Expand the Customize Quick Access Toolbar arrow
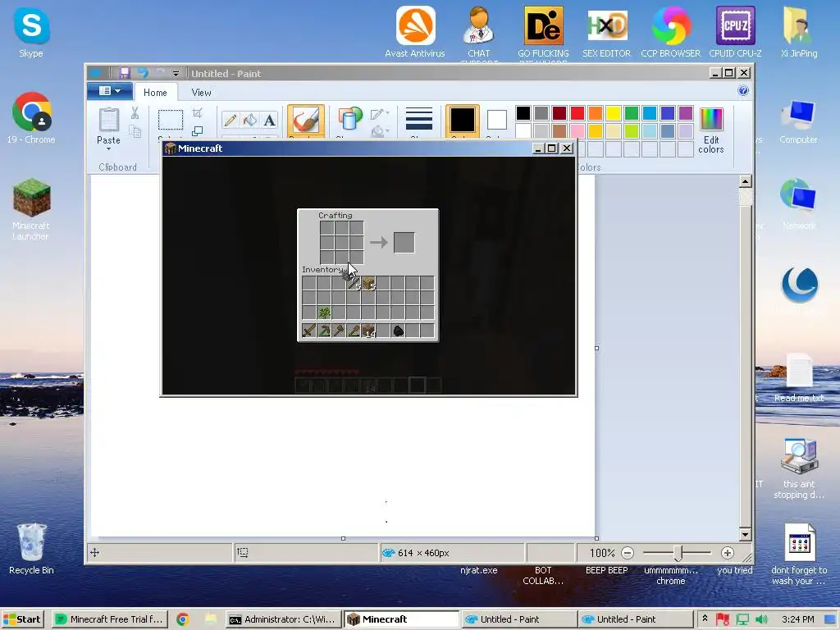840x630 pixels. pos(176,73)
